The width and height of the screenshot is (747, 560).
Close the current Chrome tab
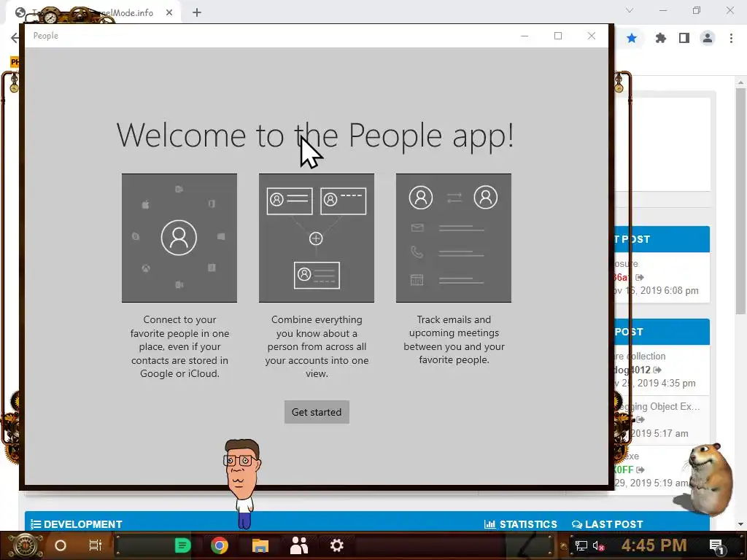click(169, 12)
